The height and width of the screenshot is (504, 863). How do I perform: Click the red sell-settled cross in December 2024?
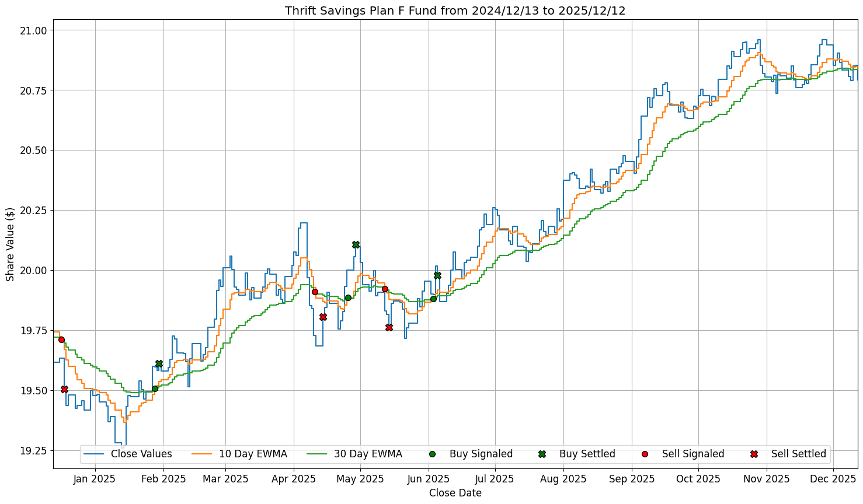click(x=64, y=389)
